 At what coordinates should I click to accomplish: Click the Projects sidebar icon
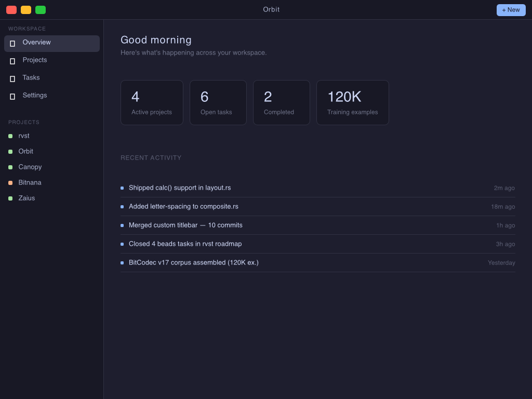click(x=12, y=61)
